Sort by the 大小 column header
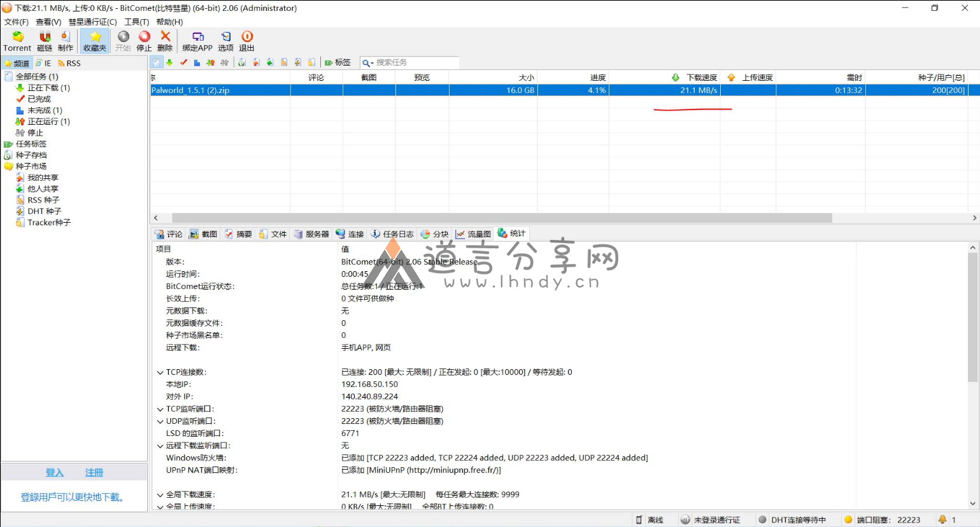980x527 pixels. click(x=494, y=78)
